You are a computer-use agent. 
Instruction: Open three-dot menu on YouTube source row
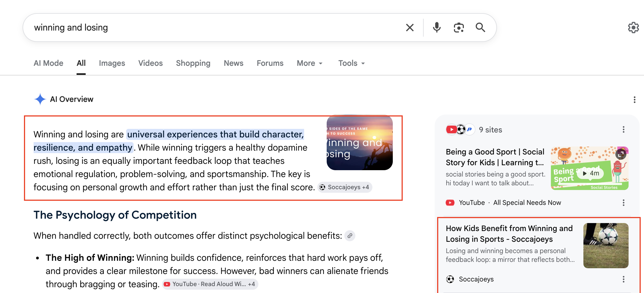tap(623, 203)
